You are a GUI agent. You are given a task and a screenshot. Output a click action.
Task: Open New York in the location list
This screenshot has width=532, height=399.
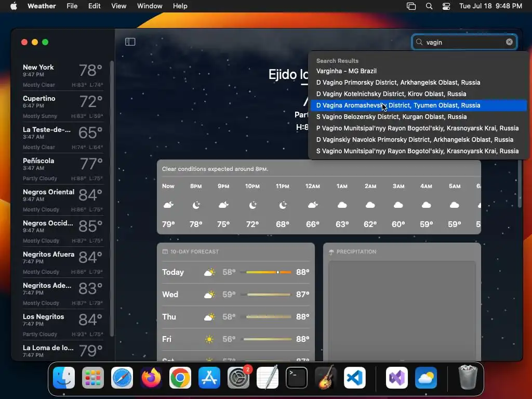tap(63, 75)
